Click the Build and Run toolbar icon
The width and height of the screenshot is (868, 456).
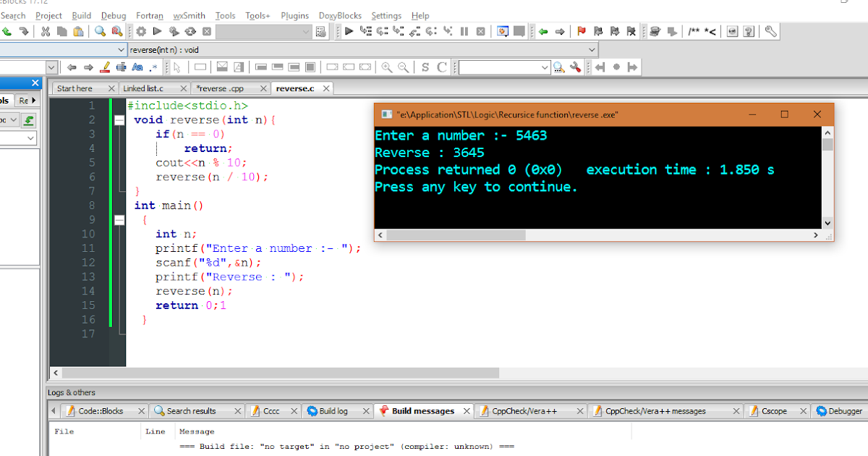pos(174,31)
